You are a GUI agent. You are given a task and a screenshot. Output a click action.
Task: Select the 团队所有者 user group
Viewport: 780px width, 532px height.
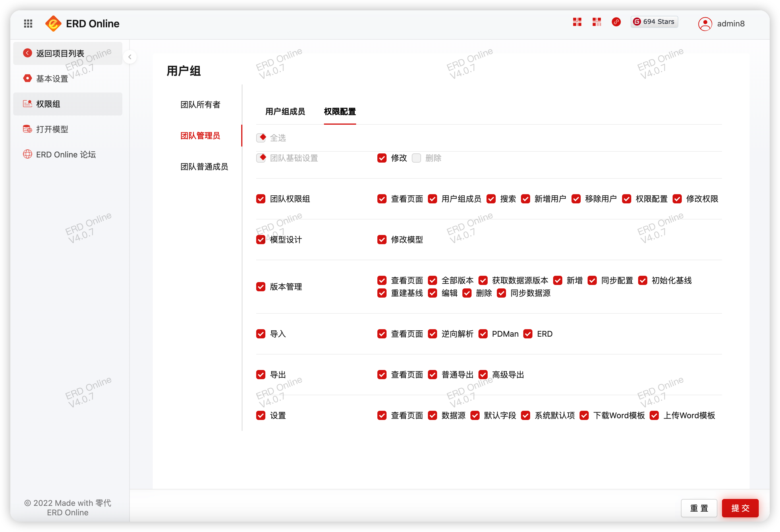(x=200, y=104)
